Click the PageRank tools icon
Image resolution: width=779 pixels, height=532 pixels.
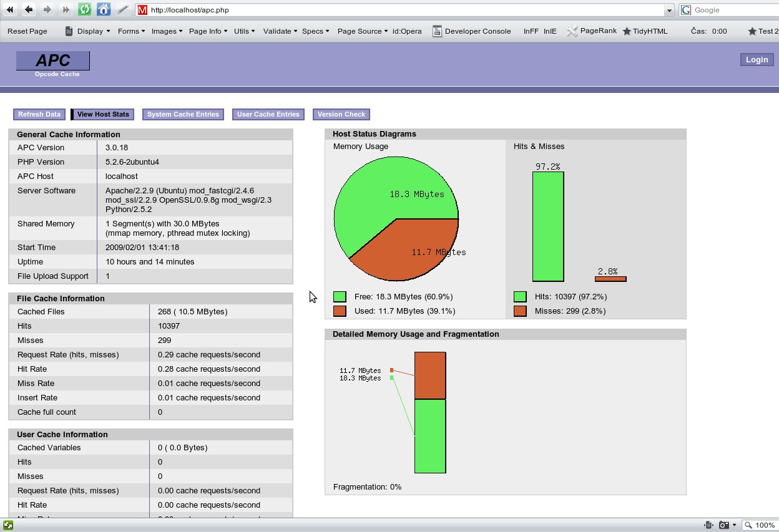click(572, 31)
